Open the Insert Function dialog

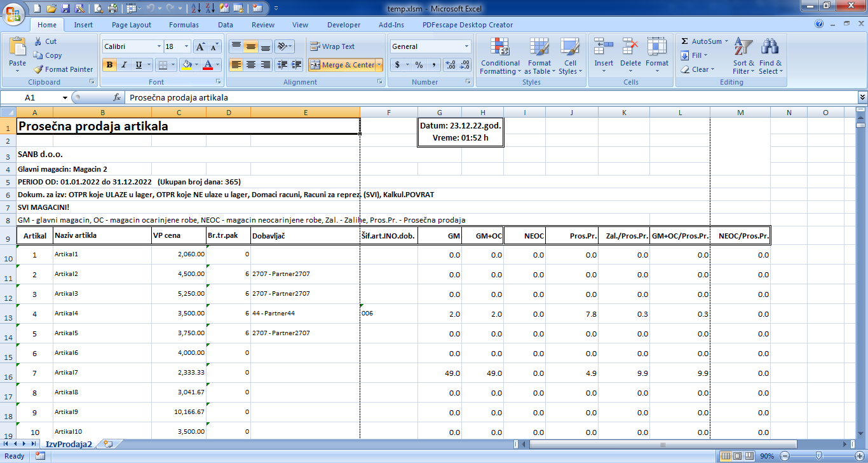click(117, 97)
